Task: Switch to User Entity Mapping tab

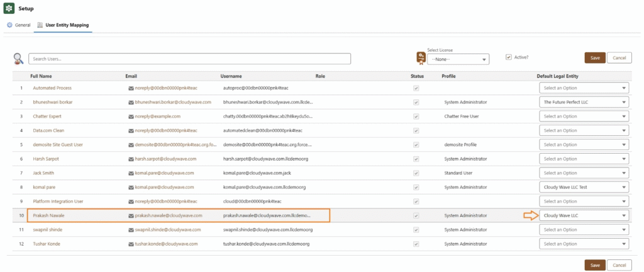Action: coord(67,25)
